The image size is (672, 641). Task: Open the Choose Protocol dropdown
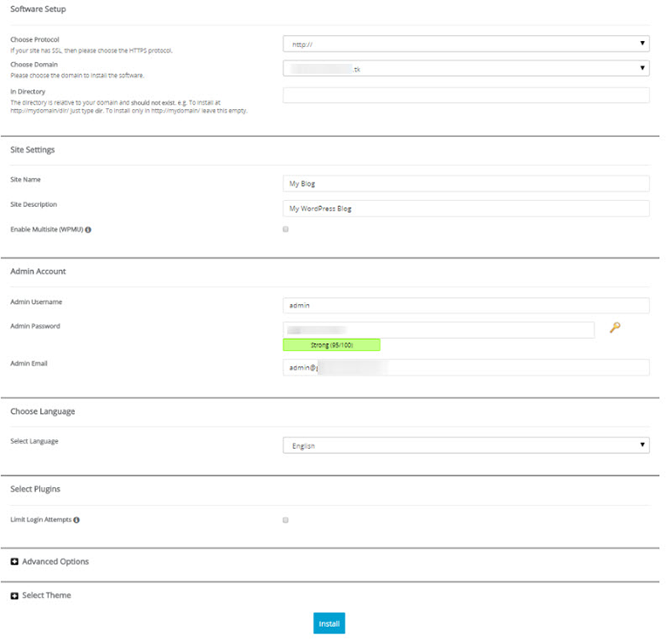(x=466, y=44)
